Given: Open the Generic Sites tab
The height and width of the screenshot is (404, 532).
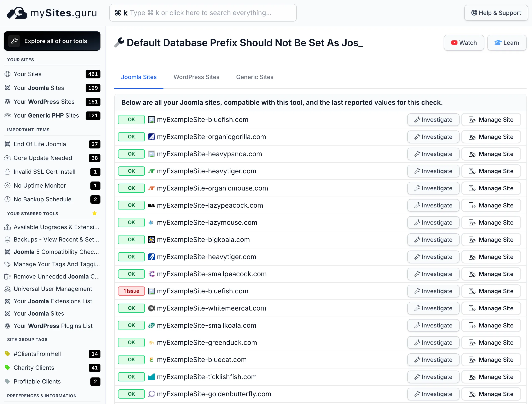Looking at the screenshot, I should (254, 77).
